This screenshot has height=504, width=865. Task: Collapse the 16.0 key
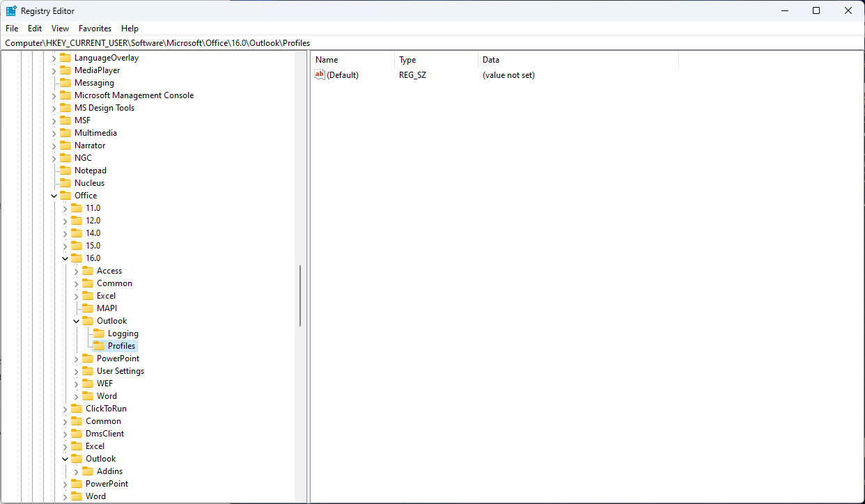tap(65, 258)
